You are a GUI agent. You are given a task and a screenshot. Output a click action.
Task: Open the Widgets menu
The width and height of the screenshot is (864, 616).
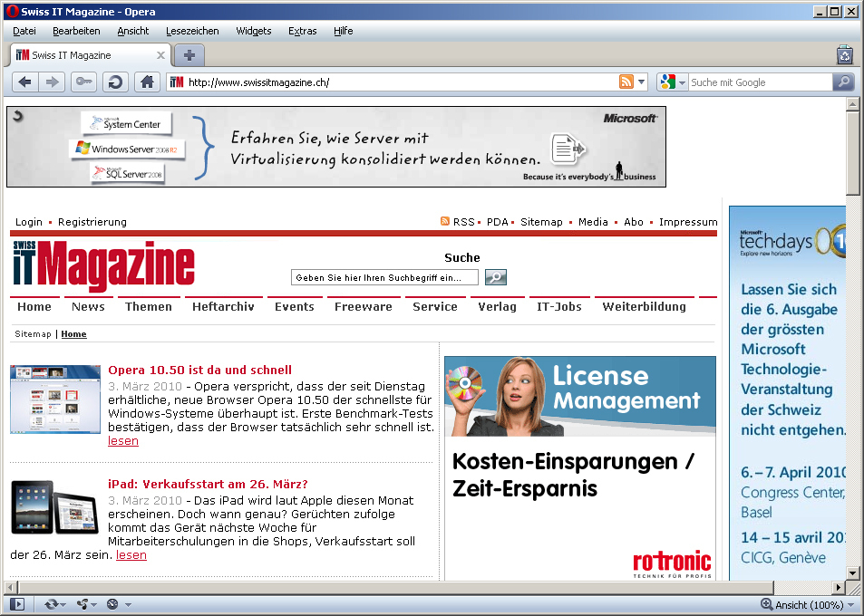coord(254,31)
